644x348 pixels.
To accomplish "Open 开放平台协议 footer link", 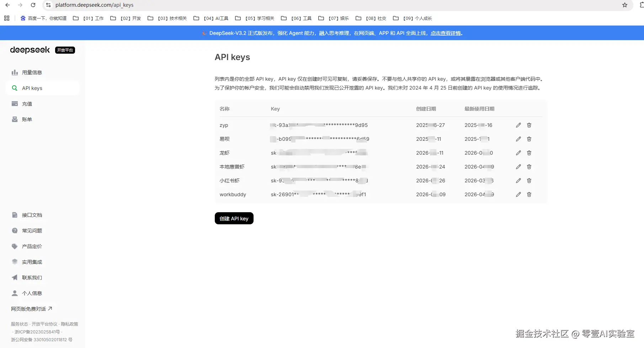I will (44, 324).
